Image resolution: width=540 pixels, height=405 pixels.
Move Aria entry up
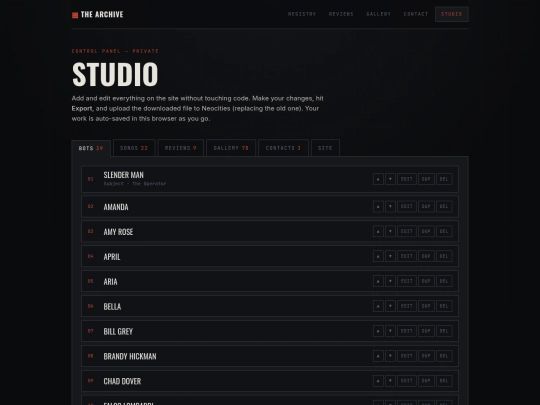pos(378,281)
